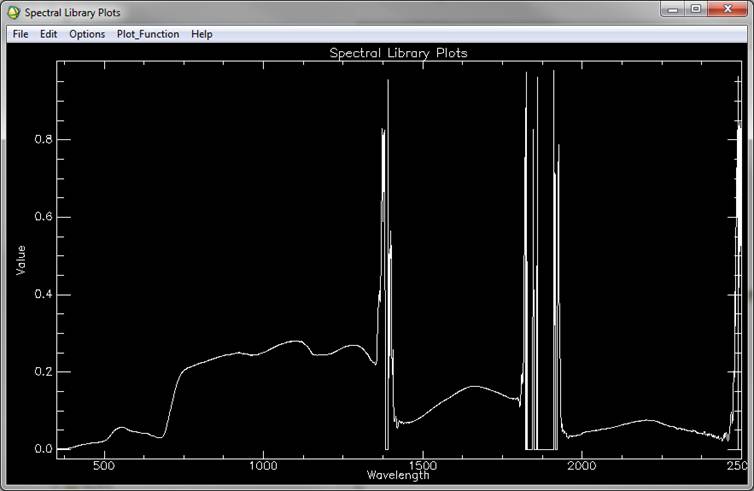The width and height of the screenshot is (754, 491).
Task: Click the application icon in the title bar
Action: click(x=13, y=12)
